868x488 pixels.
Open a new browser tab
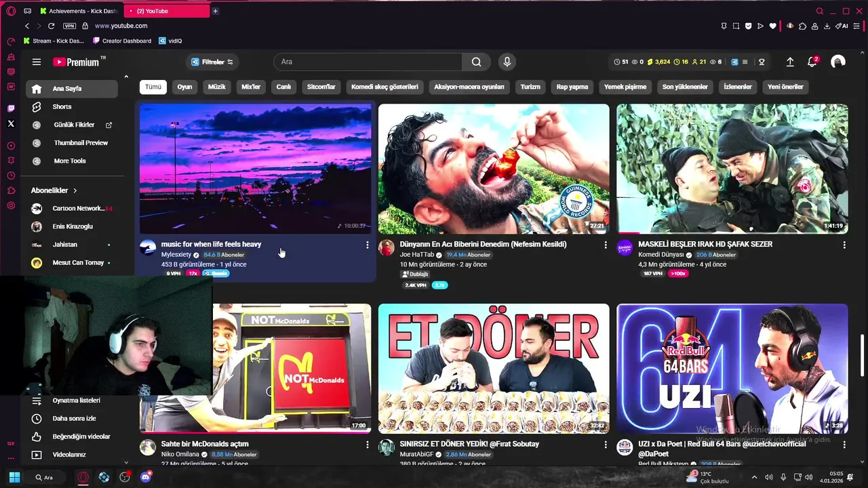pyautogui.click(x=215, y=11)
